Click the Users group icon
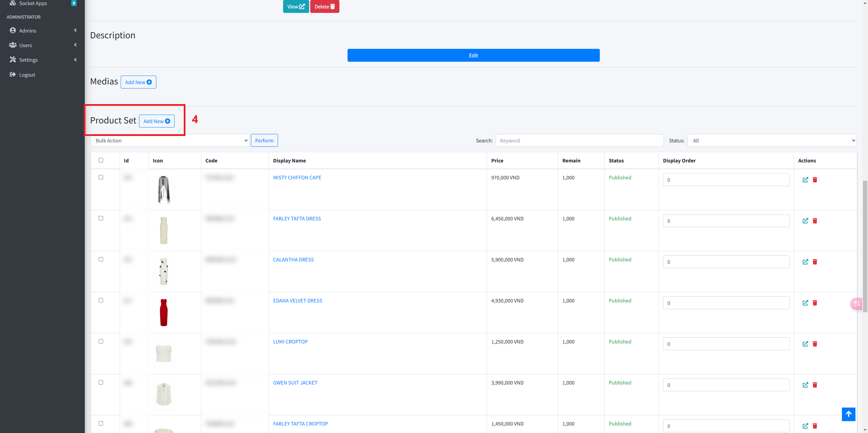 (13, 45)
